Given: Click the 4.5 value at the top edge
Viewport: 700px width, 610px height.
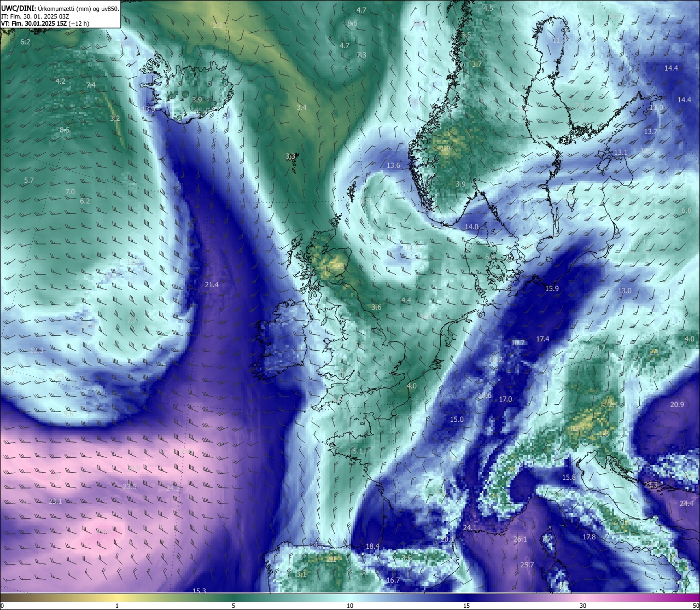Looking at the screenshot, I should pos(488,9).
